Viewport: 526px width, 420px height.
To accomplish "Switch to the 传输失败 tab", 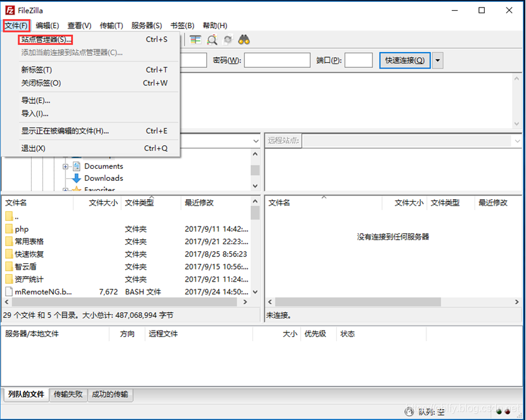I will [68, 394].
